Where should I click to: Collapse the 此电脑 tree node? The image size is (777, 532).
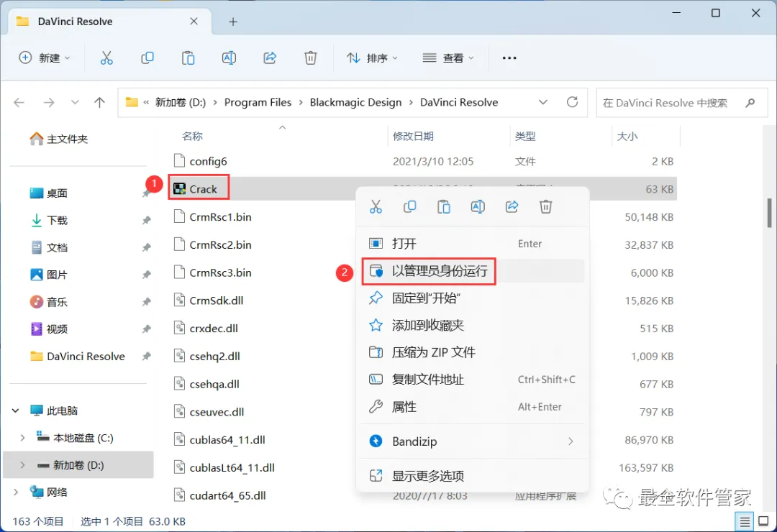point(15,411)
